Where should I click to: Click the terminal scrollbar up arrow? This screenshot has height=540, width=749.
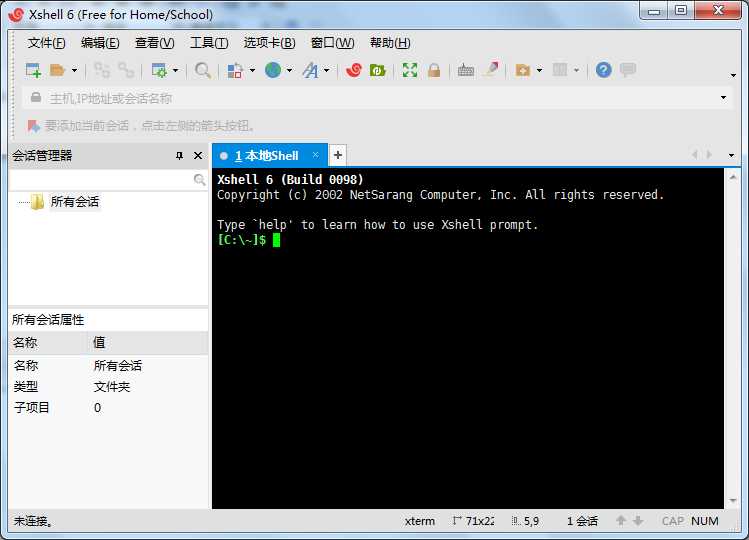(x=733, y=177)
